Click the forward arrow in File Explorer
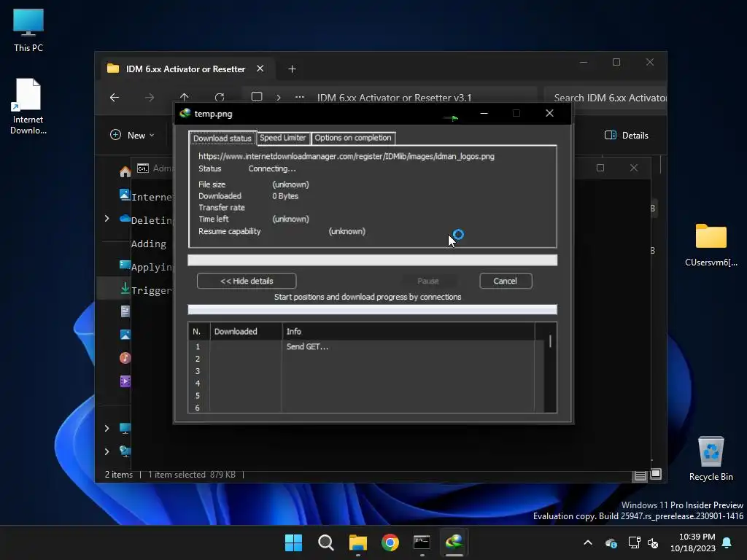This screenshot has width=747, height=560. coord(150,98)
